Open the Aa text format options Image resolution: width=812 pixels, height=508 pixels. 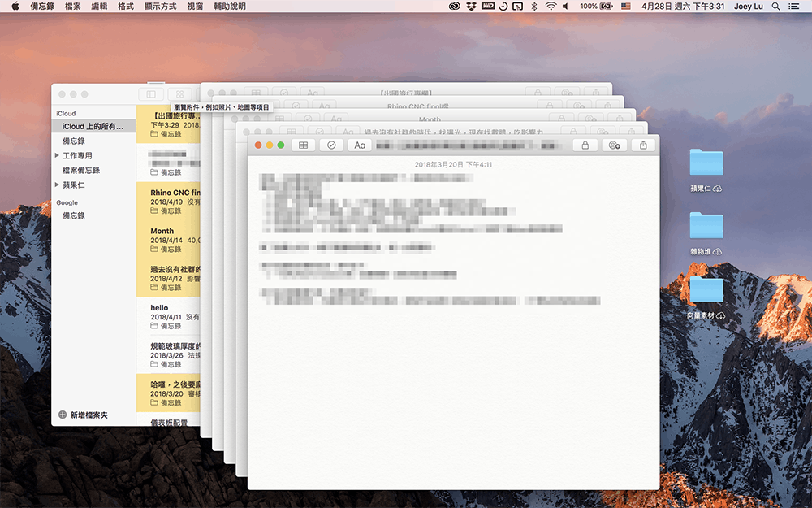[x=360, y=145]
